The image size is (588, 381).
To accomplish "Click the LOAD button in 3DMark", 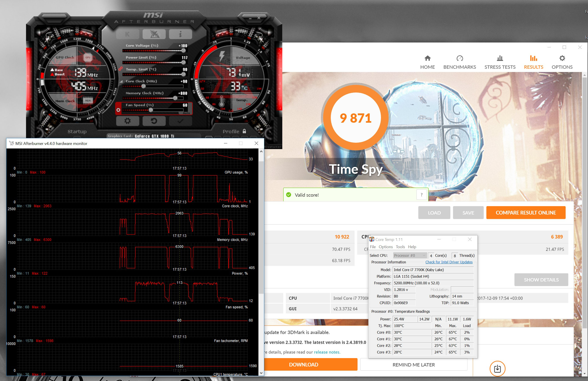I will (x=434, y=213).
